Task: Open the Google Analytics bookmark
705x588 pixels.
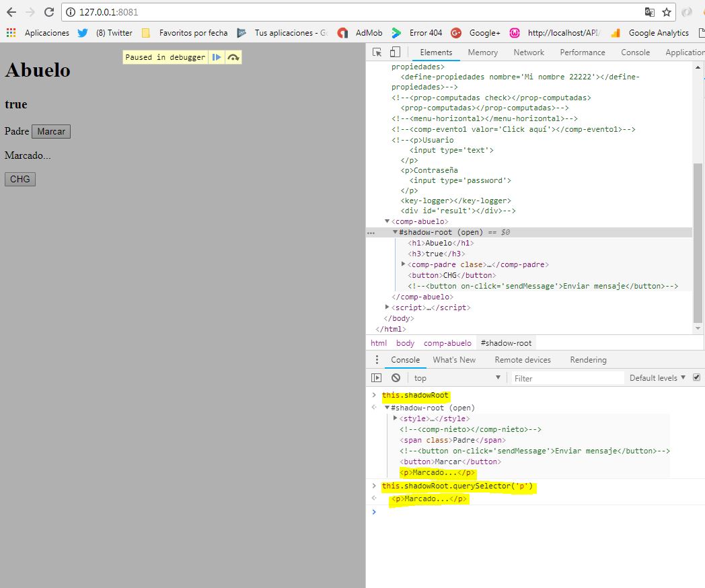Action: (650, 33)
